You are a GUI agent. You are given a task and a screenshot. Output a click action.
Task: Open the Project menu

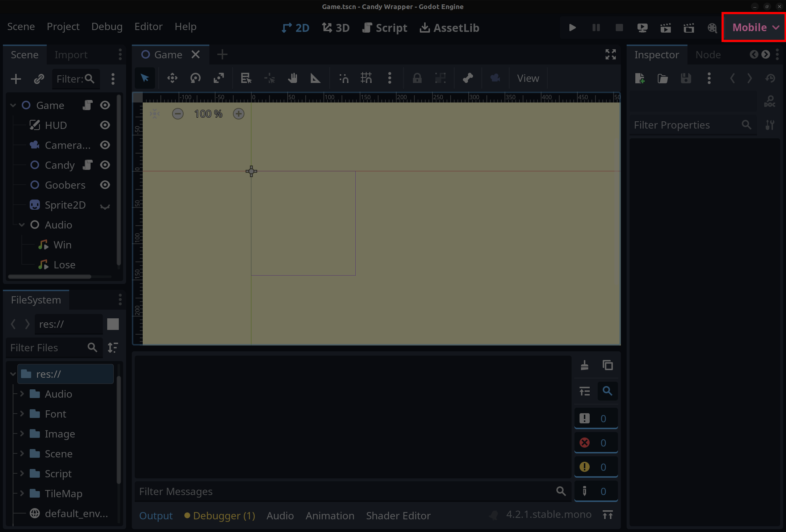(63, 26)
